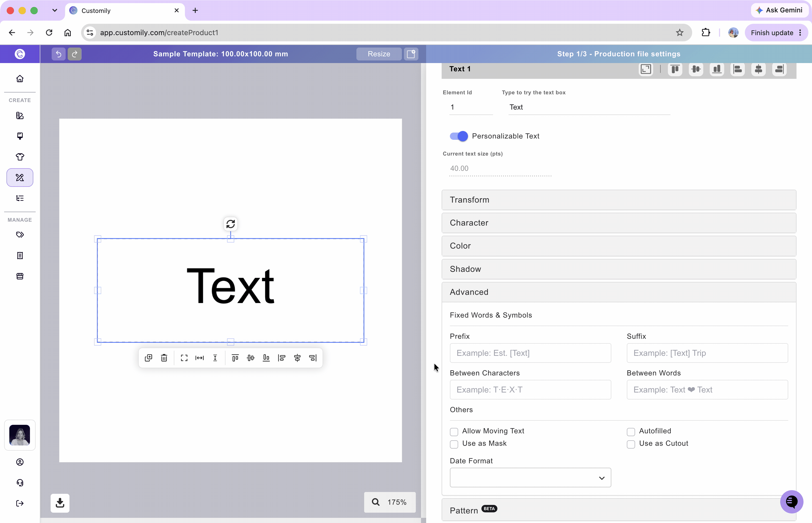Check Use as Cutout

click(x=631, y=444)
